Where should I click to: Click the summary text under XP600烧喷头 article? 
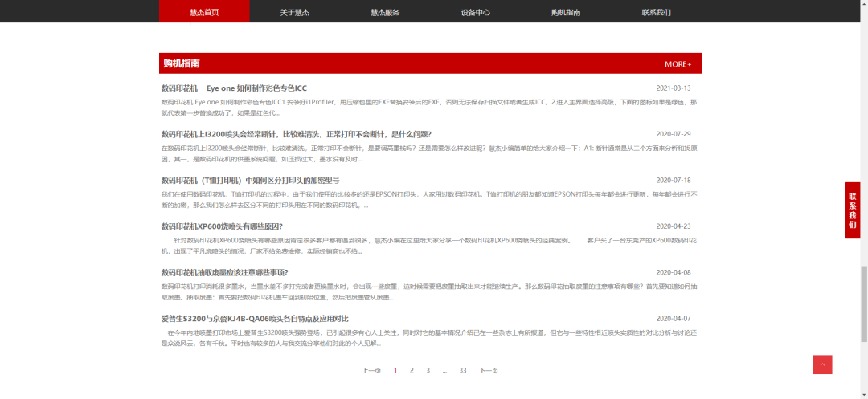click(x=429, y=246)
